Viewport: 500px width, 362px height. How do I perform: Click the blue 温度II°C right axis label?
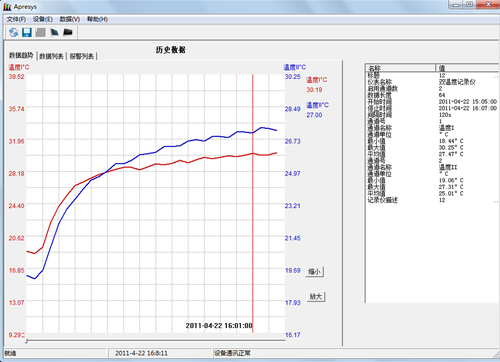pyautogui.click(x=295, y=67)
